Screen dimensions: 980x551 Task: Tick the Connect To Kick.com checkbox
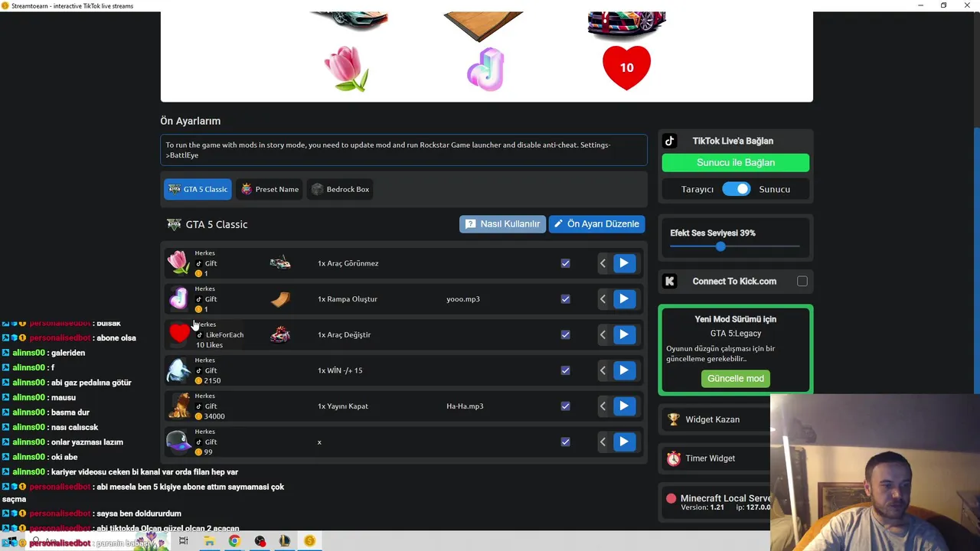[x=802, y=281]
